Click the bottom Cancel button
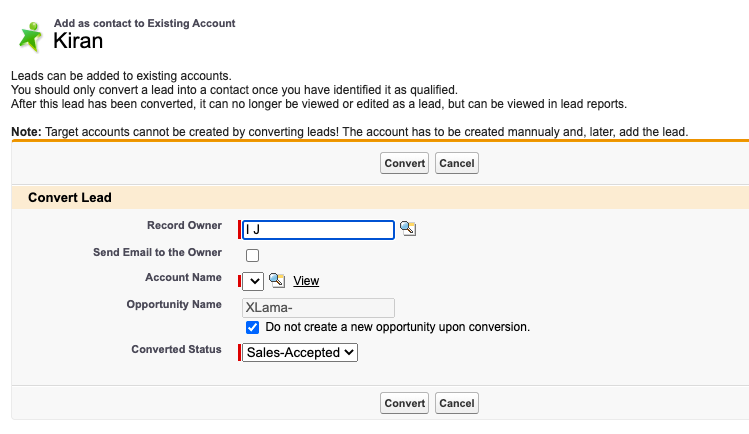This screenshot has width=749, height=434. point(456,403)
